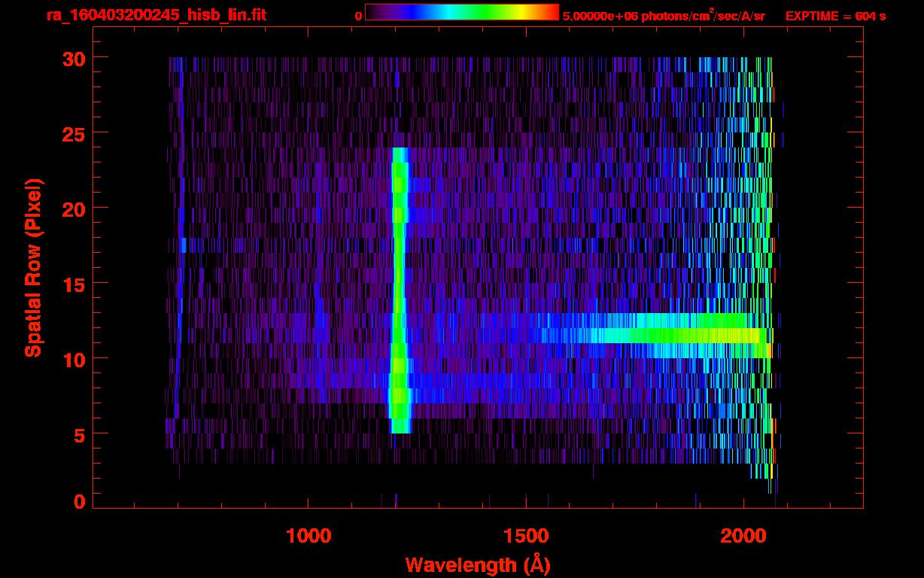
Task: Click the rainbow color scale bar
Action: (462, 12)
